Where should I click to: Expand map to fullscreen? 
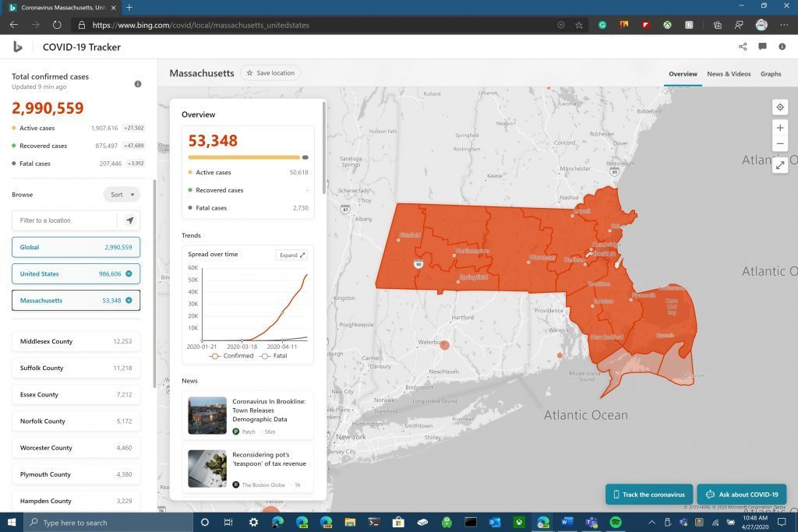click(x=780, y=165)
